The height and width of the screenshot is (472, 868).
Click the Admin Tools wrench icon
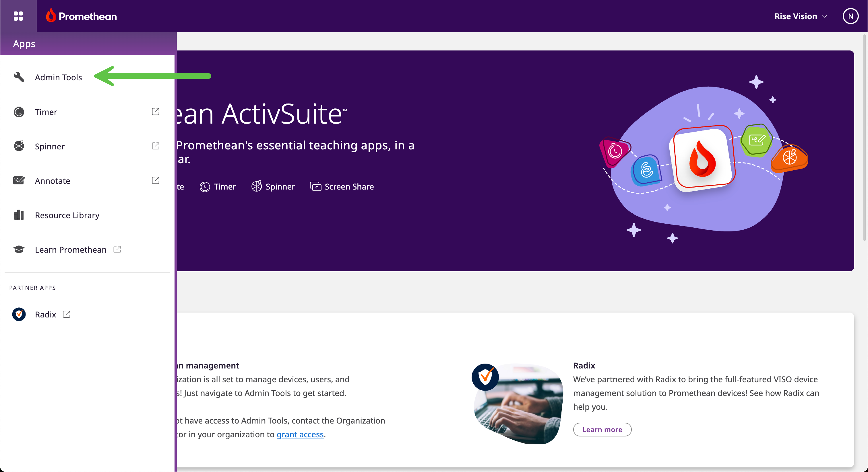(x=19, y=77)
